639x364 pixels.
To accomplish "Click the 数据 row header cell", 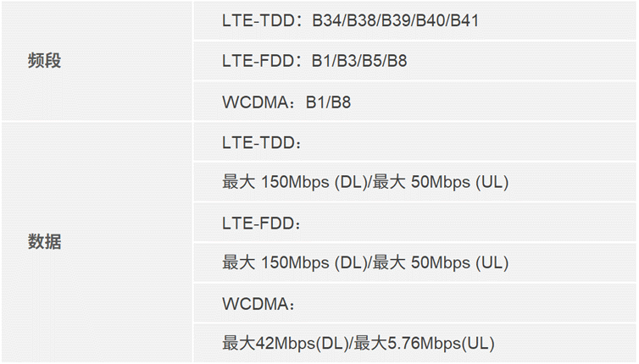I will (x=97, y=242).
